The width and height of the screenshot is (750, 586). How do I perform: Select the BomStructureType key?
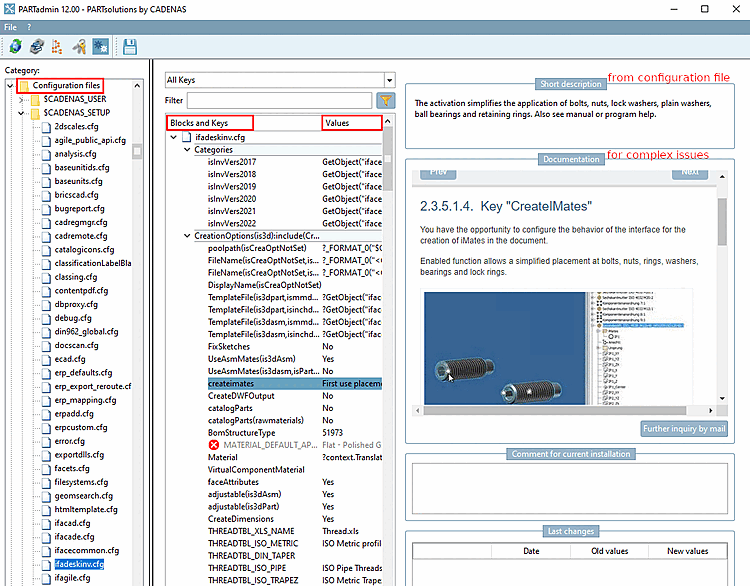[242, 433]
